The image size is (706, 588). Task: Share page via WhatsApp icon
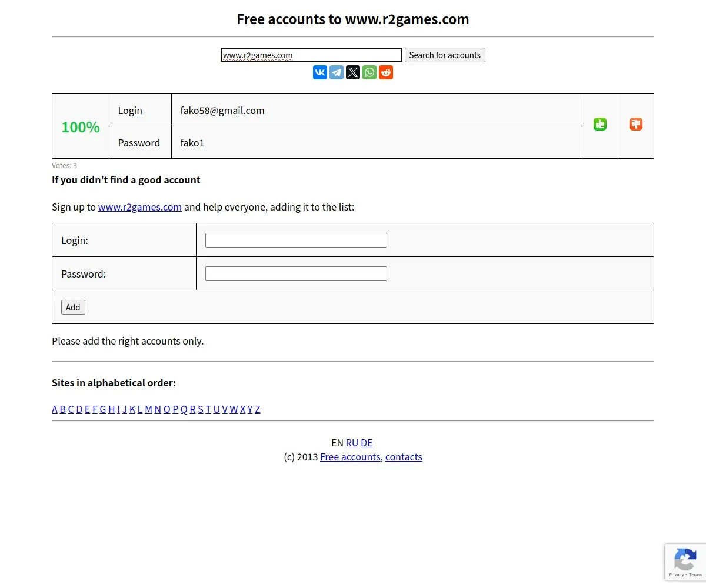369,72
